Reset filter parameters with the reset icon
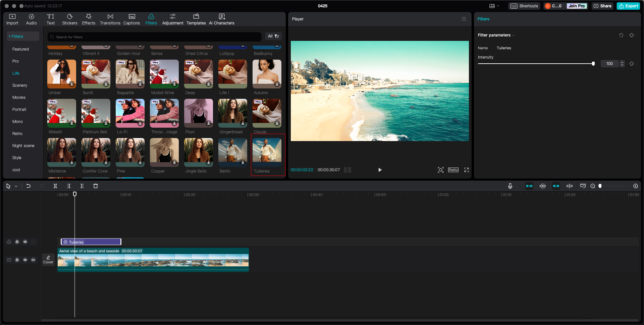 point(621,35)
